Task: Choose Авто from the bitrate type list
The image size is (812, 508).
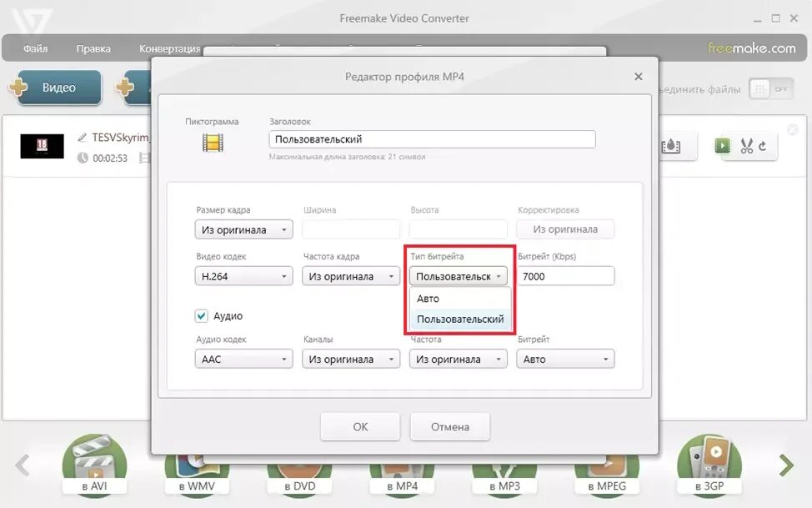Action: coord(460,299)
